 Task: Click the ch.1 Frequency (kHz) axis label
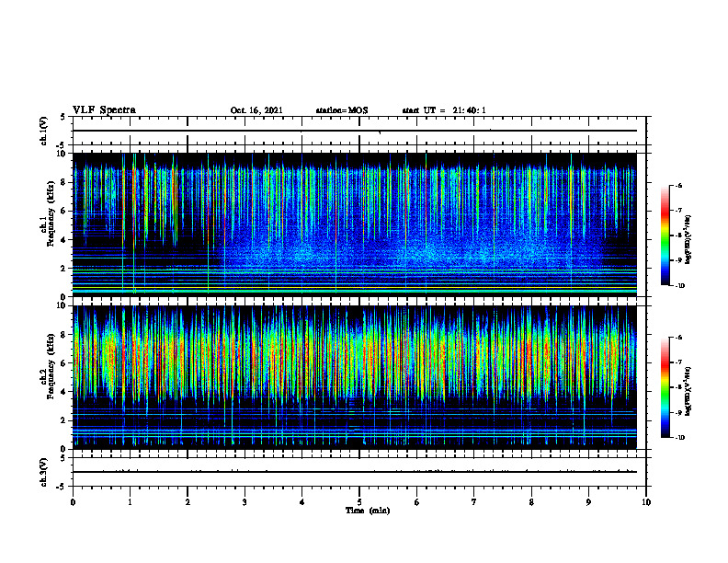click(x=48, y=213)
